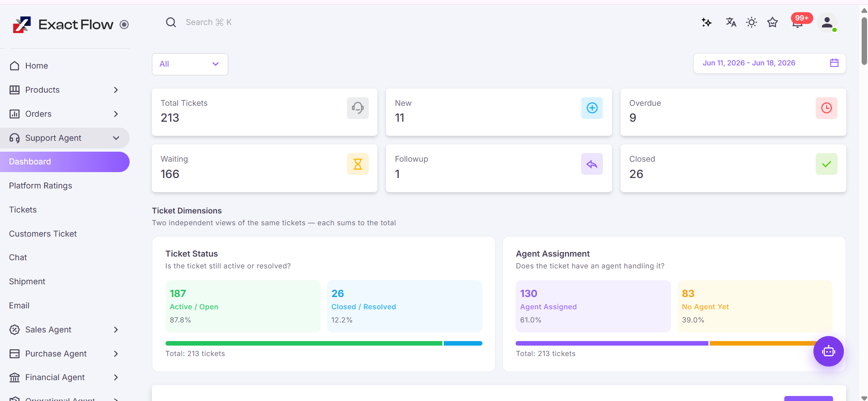Click the purple Agent Assigned progress segment
This screenshot has height=401, width=868.
[612, 343]
